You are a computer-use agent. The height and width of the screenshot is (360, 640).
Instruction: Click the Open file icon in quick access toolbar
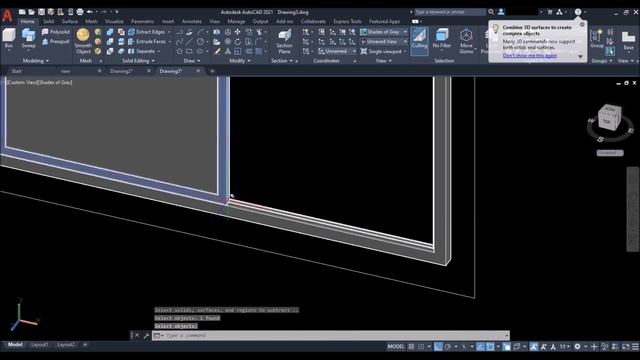coord(31,12)
